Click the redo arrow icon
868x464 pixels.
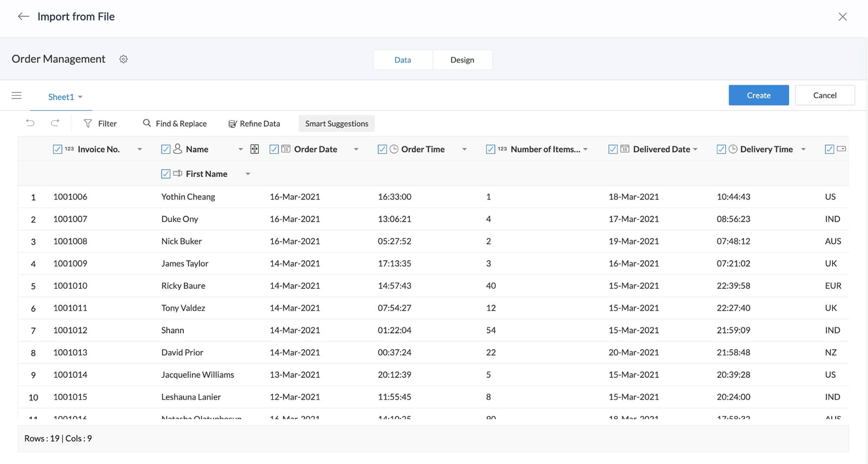point(55,123)
